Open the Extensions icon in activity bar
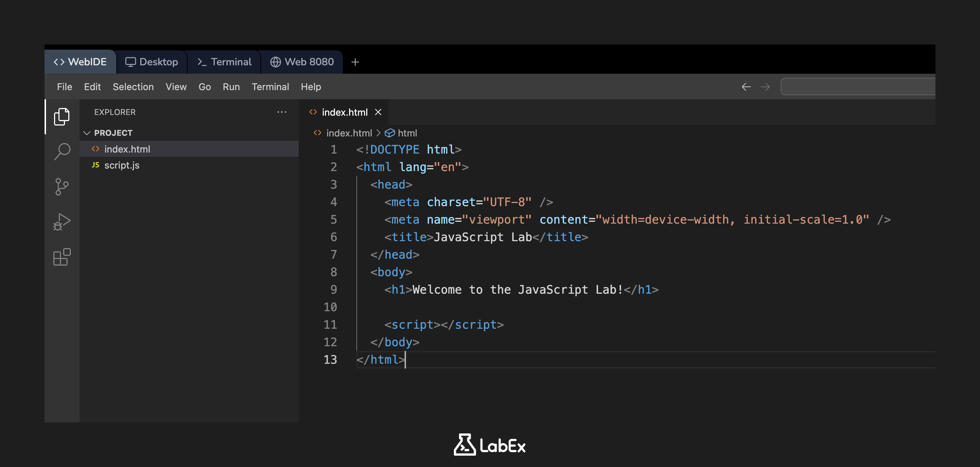This screenshot has width=980, height=467. tap(62, 257)
